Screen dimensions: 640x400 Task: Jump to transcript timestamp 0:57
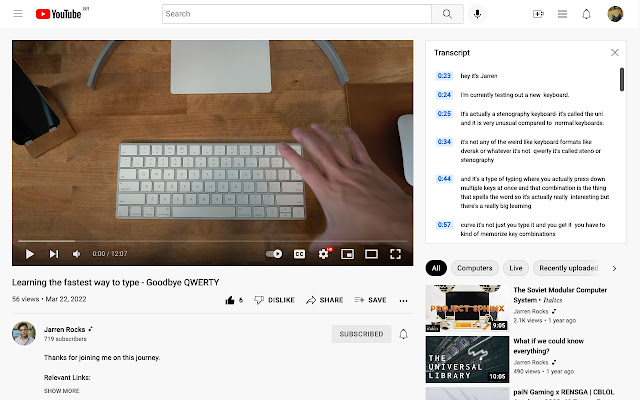coord(444,225)
